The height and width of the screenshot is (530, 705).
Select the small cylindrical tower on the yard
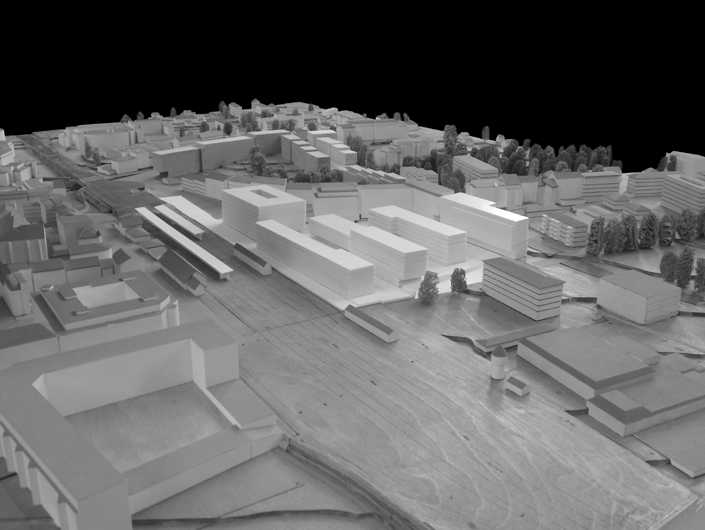click(497, 363)
